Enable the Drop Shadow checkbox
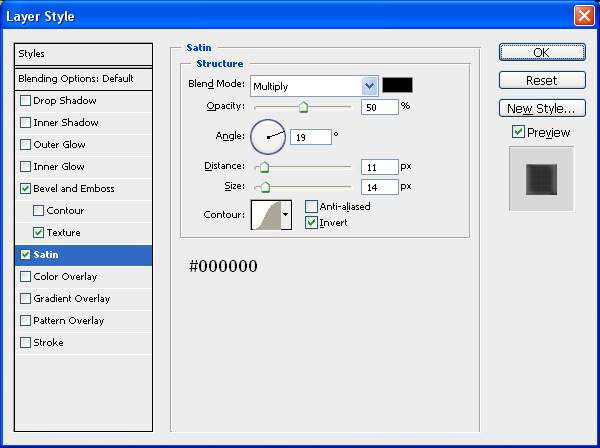 [25, 101]
